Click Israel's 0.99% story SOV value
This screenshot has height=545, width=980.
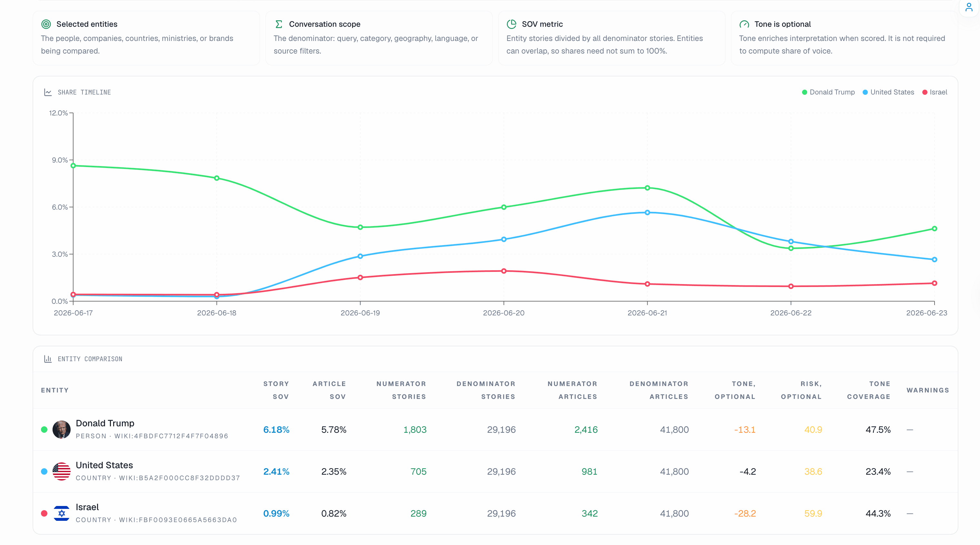click(276, 513)
